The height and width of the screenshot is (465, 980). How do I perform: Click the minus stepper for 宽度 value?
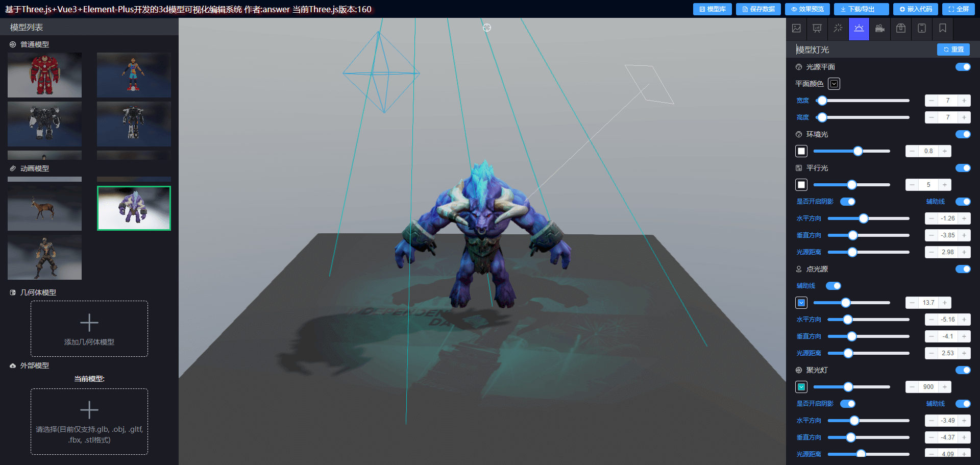932,101
